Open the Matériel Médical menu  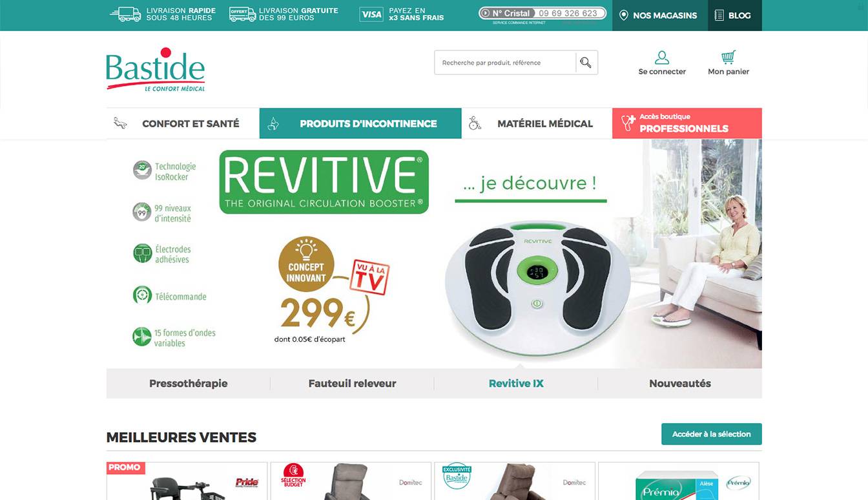point(537,123)
